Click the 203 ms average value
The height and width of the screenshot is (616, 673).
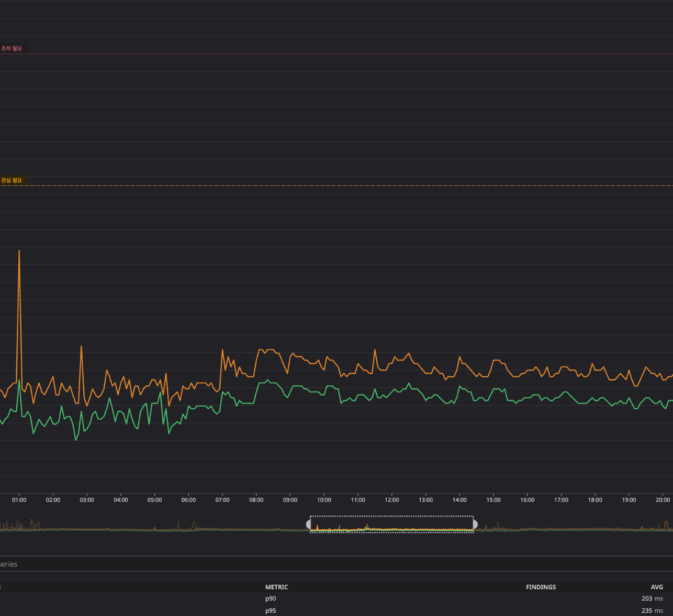tap(652, 599)
